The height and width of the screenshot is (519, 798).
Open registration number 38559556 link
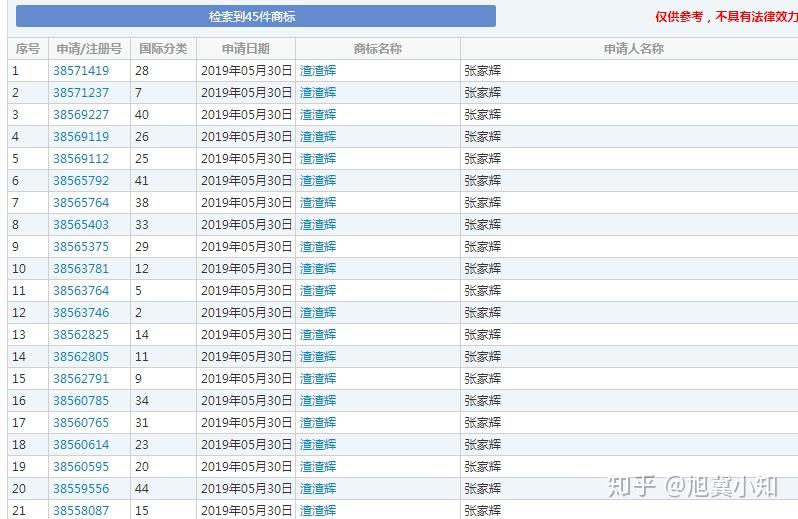(x=81, y=488)
